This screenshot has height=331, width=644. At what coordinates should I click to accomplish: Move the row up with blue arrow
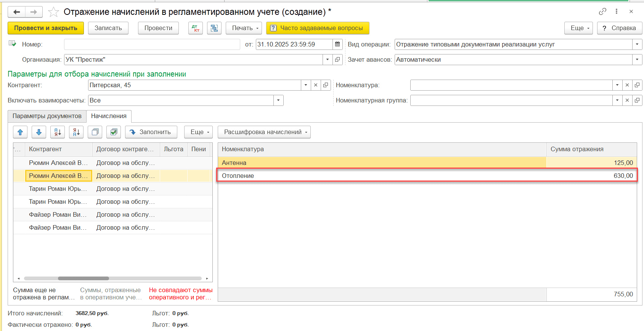(20, 132)
